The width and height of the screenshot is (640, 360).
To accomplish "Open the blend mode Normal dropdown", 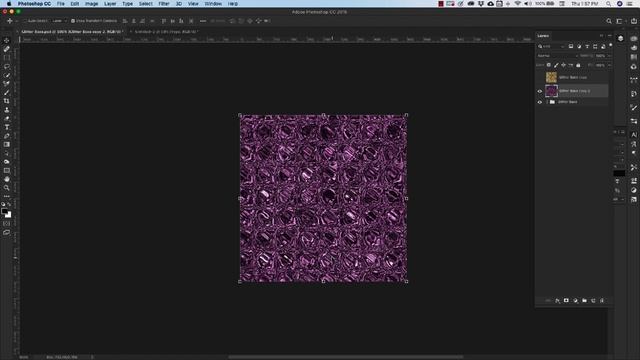I will (x=557, y=56).
